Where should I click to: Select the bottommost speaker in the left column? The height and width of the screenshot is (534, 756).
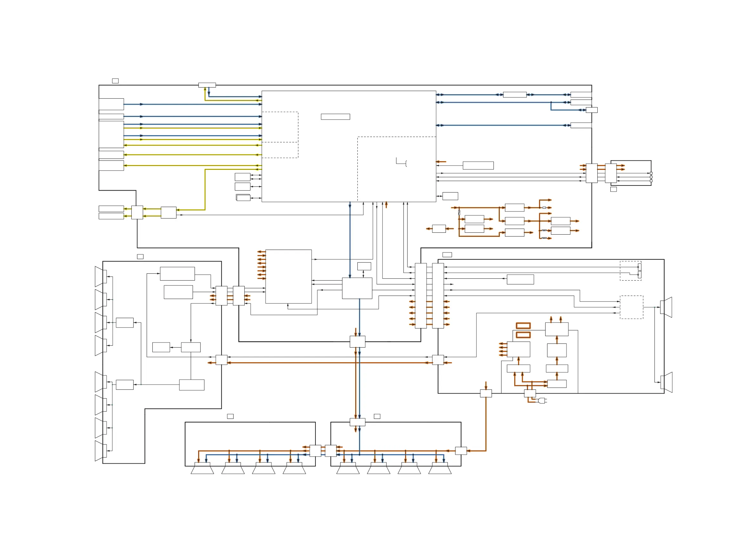(100, 451)
